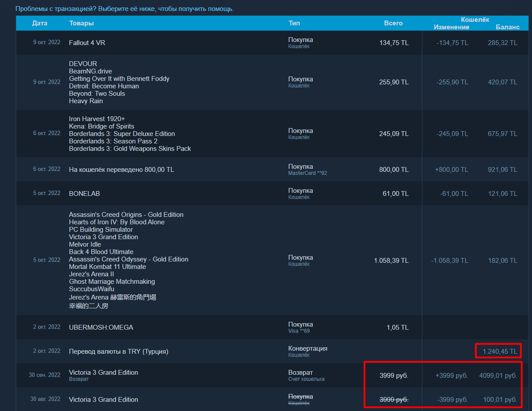Click the Тип column header
The image size is (532, 411).
pyautogui.click(x=294, y=23)
